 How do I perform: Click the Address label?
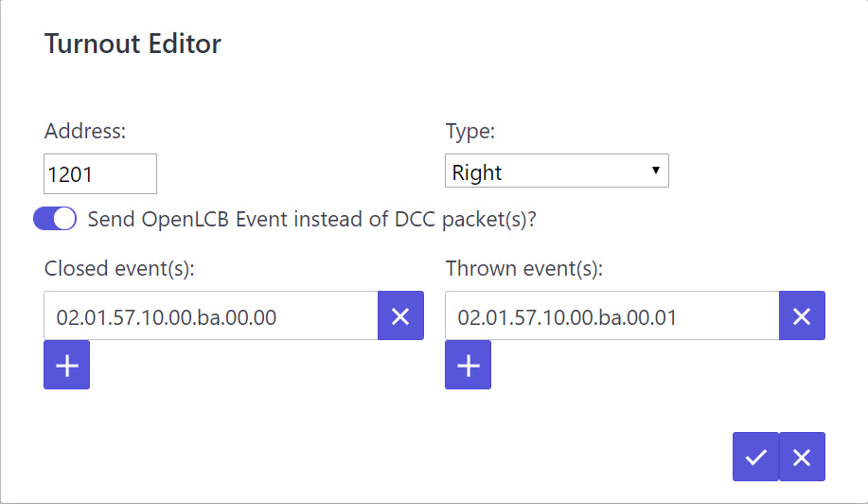click(x=85, y=132)
